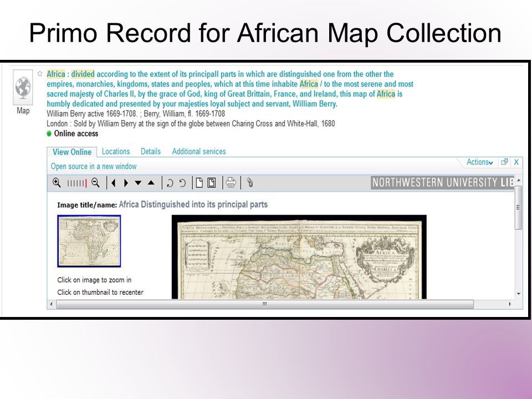
Task: Switch to the Details tab
Action: point(151,152)
